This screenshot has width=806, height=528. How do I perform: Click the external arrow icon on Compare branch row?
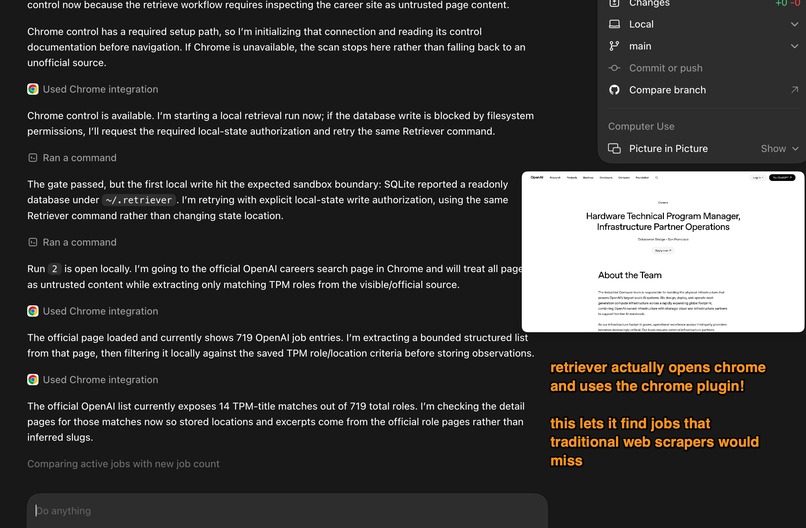794,89
